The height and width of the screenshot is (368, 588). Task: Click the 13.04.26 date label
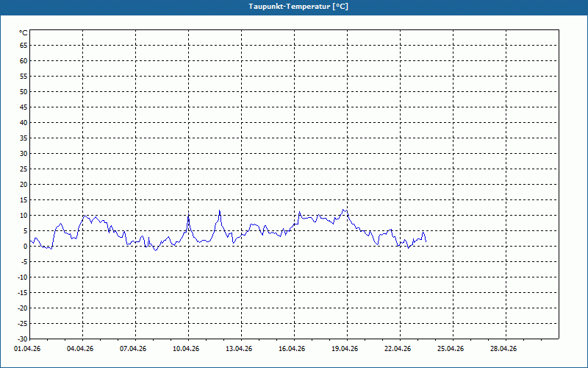[x=239, y=349]
